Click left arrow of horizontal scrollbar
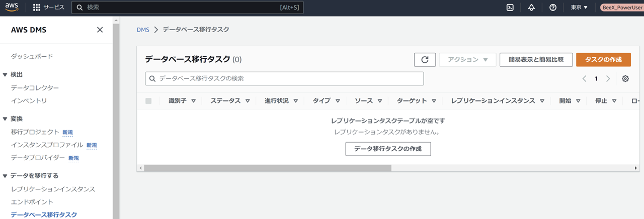The image size is (644, 219). (x=140, y=168)
